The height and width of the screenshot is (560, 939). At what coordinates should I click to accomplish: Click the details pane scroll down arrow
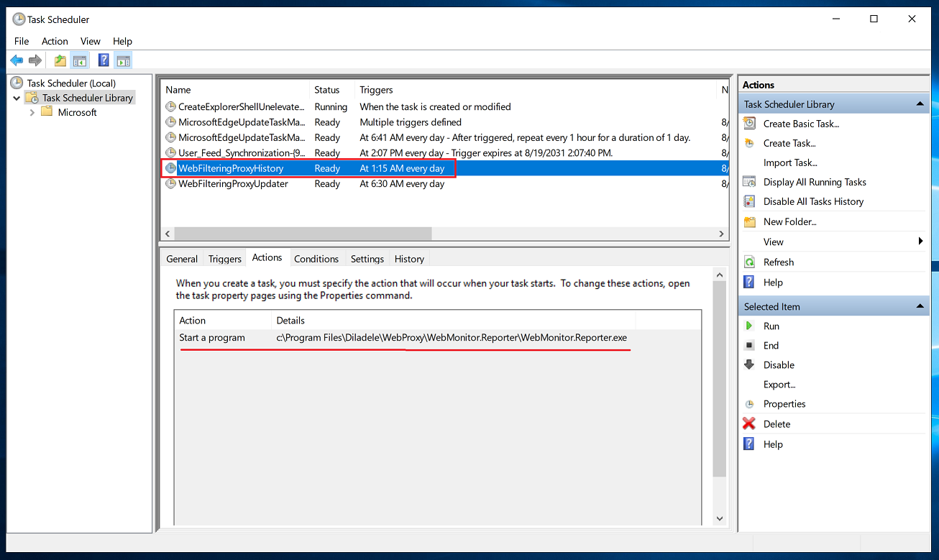click(x=720, y=518)
